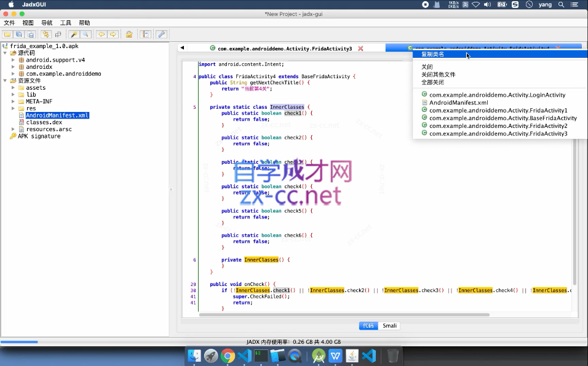Open the 导航 menu
Image resolution: width=588 pixels, height=366 pixels.
pos(47,23)
